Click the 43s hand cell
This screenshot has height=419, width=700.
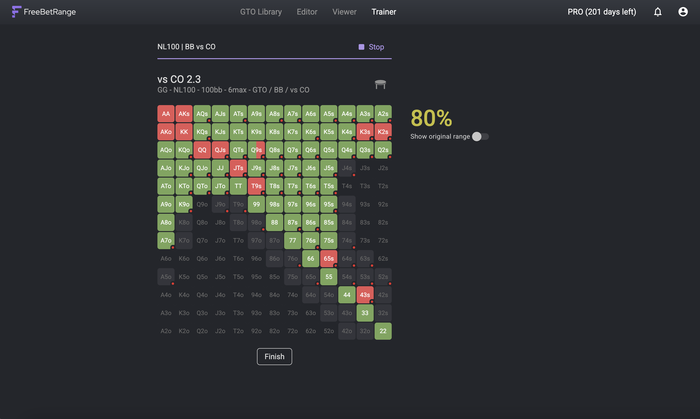coord(364,295)
